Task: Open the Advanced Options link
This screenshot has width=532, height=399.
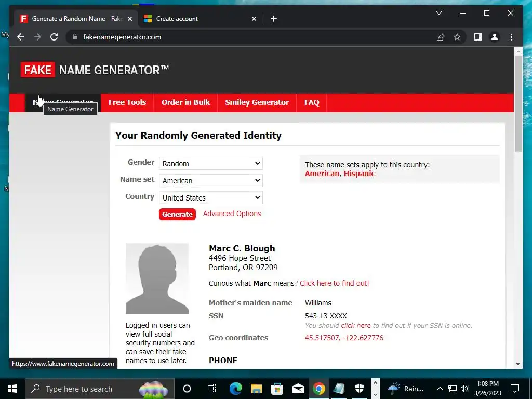Action: pyautogui.click(x=232, y=214)
